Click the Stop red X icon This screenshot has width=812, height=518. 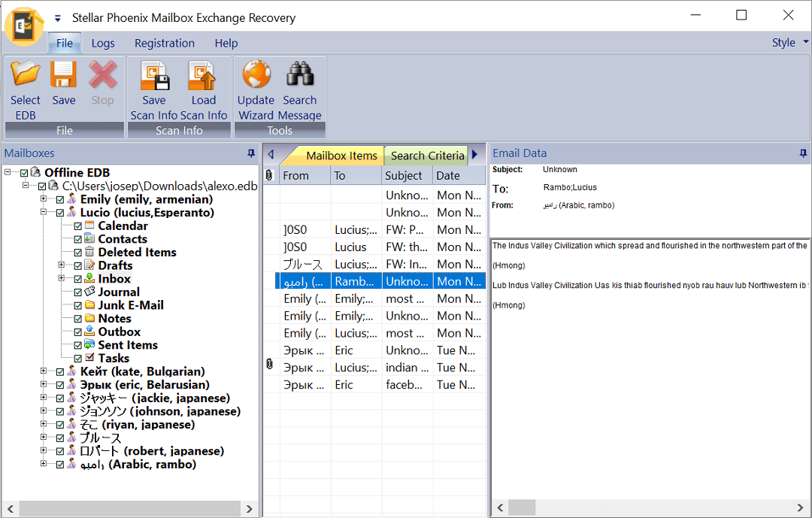(102, 74)
